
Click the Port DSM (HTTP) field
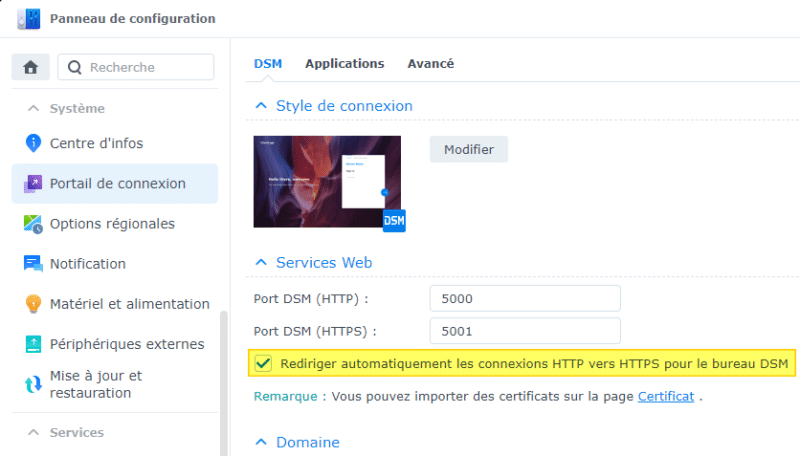525,298
